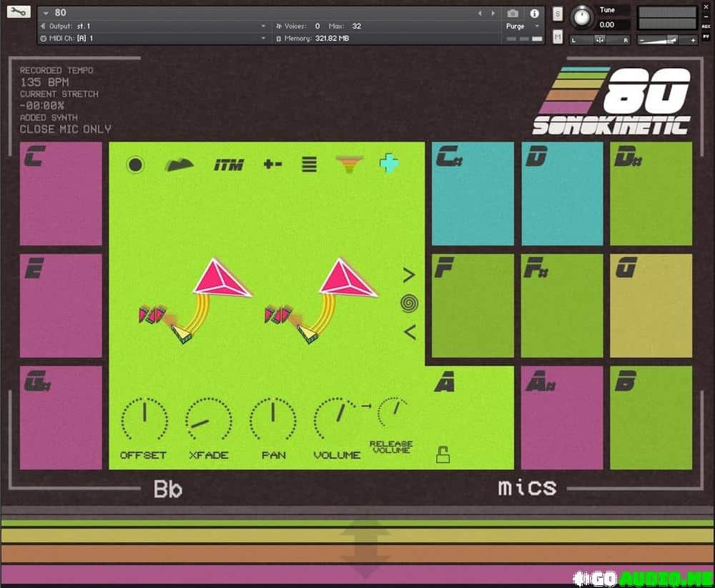Go to next instrument with right arrow
This screenshot has height=588, width=715.
[x=493, y=13]
